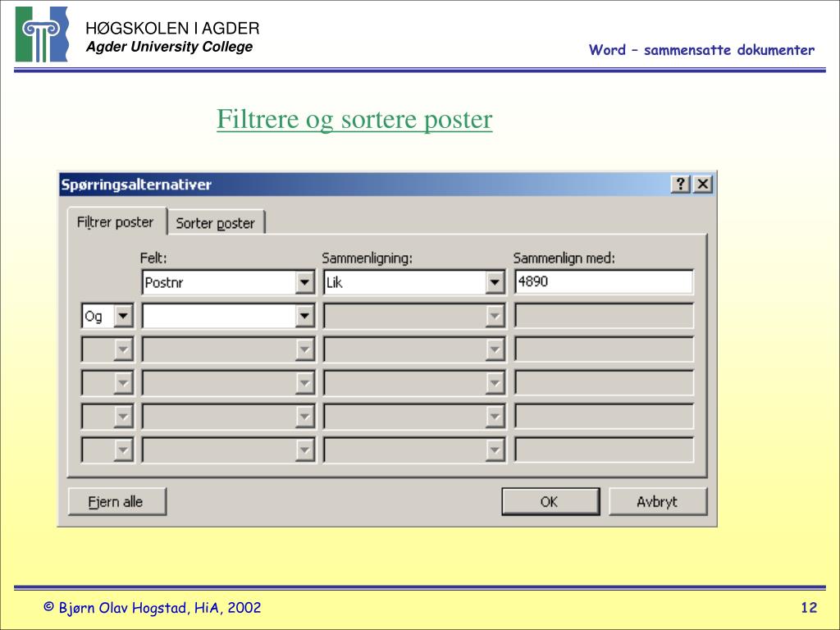Click the Fjern alle button
Image resolution: width=840 pixels, height=630 pixels.
117,502
